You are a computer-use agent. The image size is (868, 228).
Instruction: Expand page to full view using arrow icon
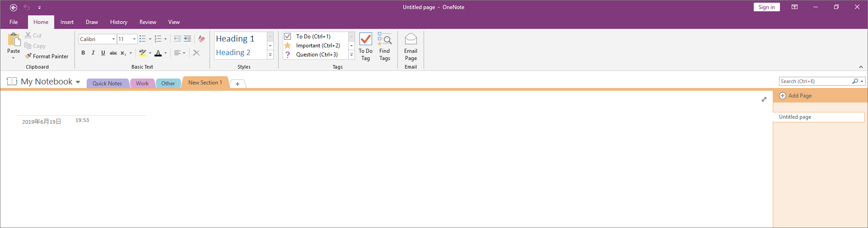point(764,99)
